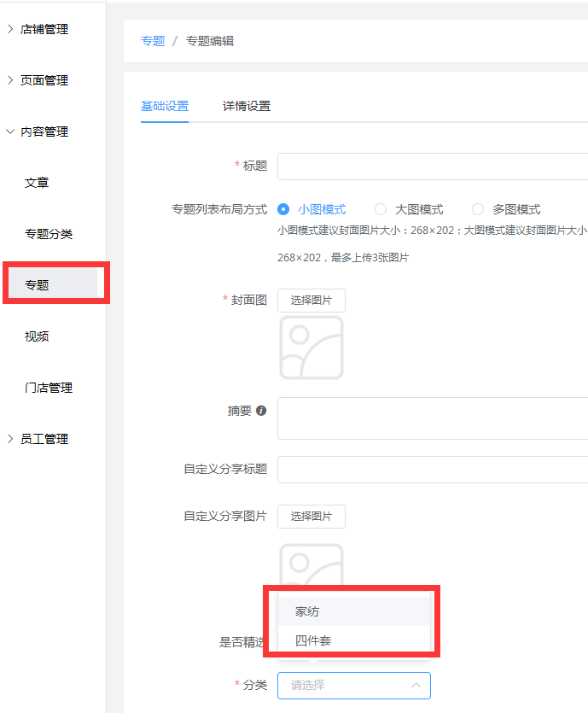Image resolution: width=588 pixels, height=713 pixels.
Task: Open 门店管理 in the sidebar
Action: pos(49,388)
